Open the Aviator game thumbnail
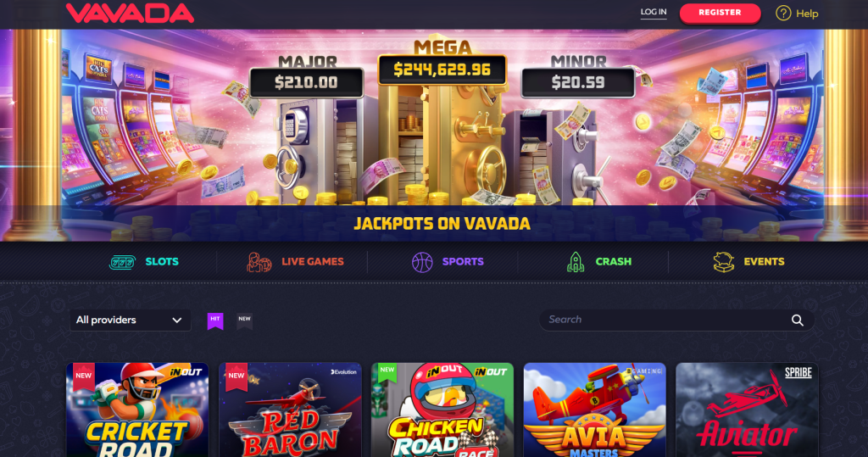Viewport: 868px width, 457px height. (747, 410)
